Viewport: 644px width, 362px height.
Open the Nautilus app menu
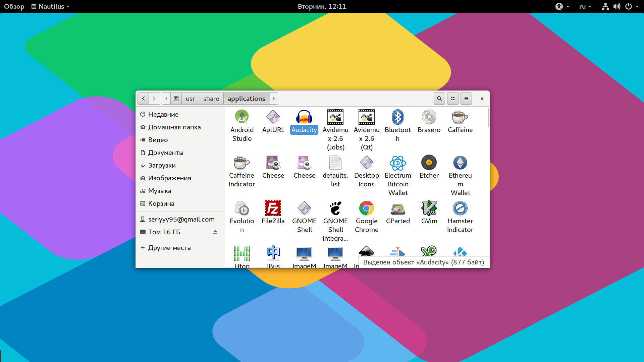(50, 6)
